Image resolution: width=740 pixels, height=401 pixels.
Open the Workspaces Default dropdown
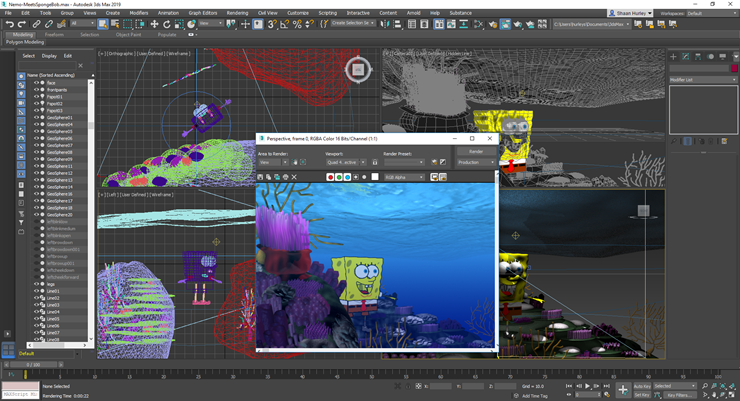click(x=712, y=13)
